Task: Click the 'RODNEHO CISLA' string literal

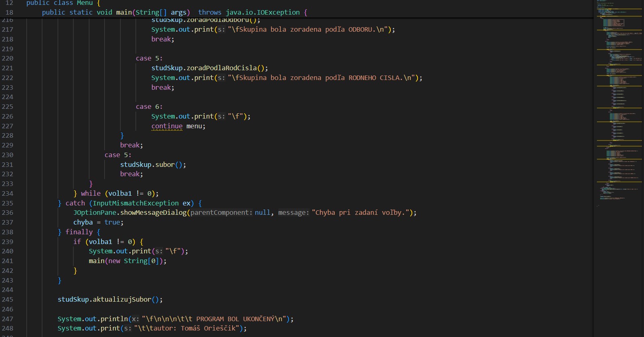Action: (375, 78)
